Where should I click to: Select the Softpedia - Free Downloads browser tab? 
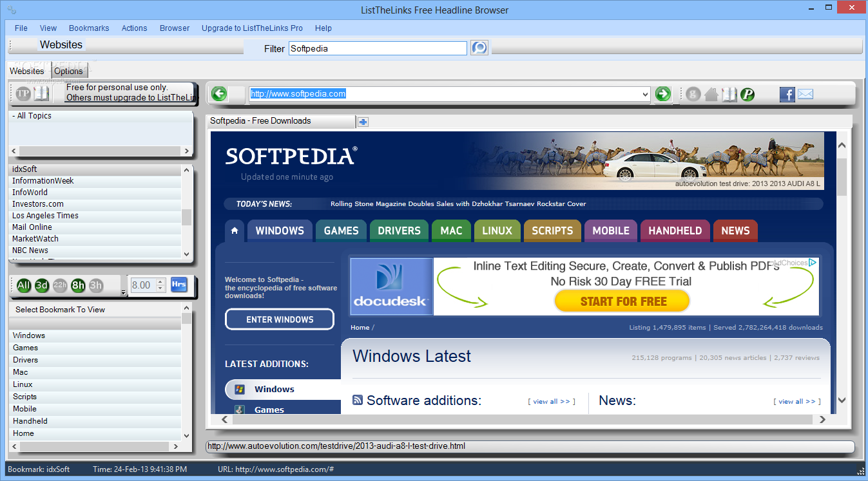pyautogui.click(x=282, y=121)
